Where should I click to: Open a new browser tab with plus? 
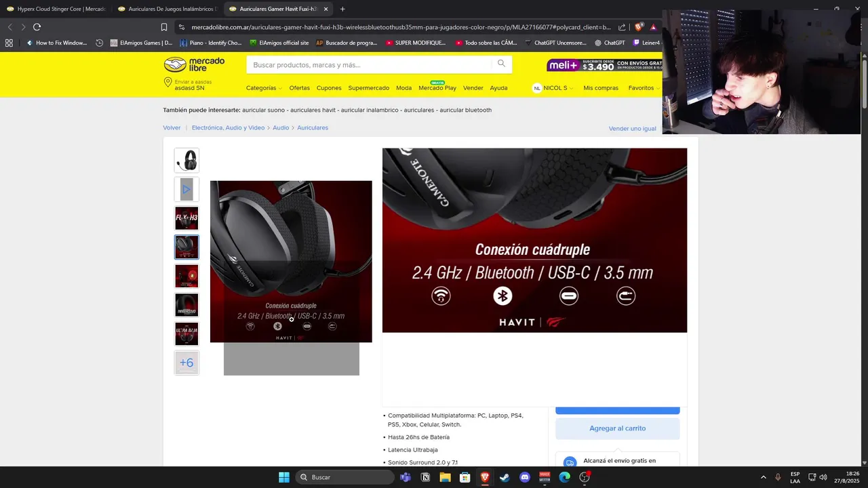342,9
